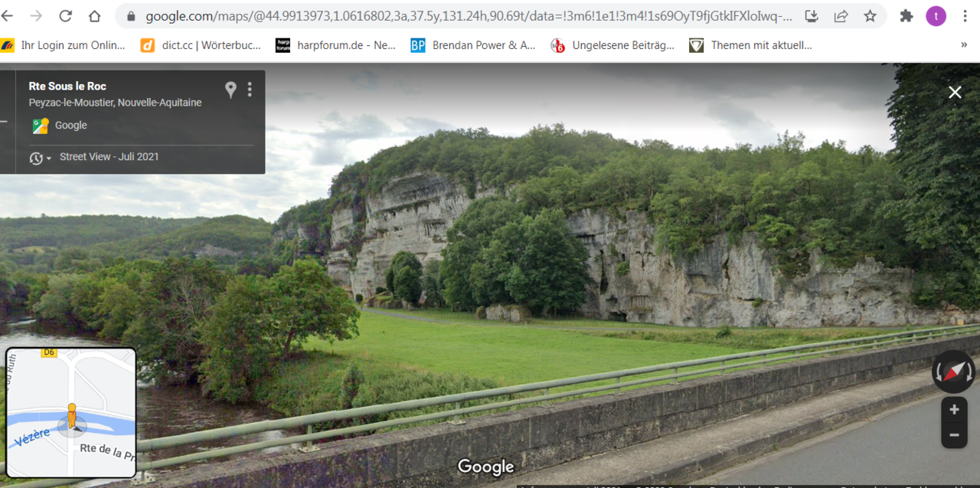
Task: Open the three-dot menu in Street View panel
Action: [250, 90]
